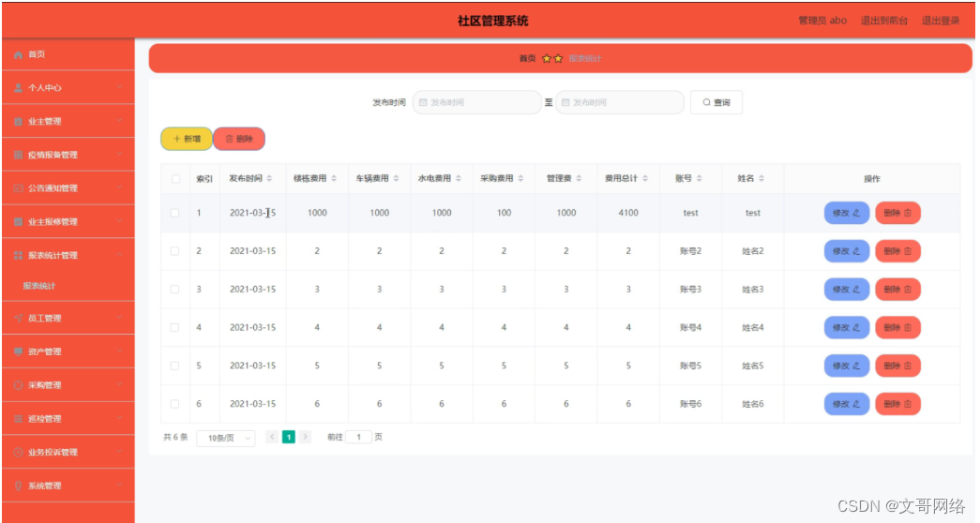Open the 业务投诉管理 menu item

68,452
